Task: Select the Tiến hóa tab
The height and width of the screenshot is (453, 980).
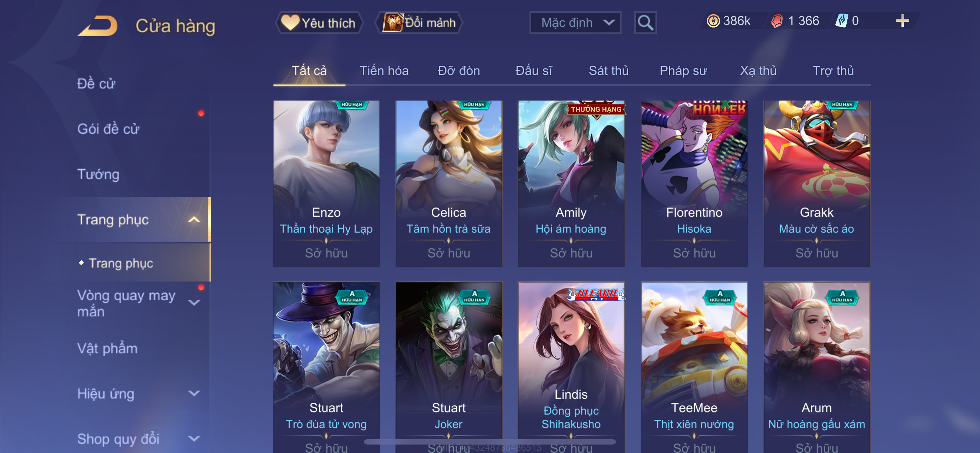Action: pos(384,71)
